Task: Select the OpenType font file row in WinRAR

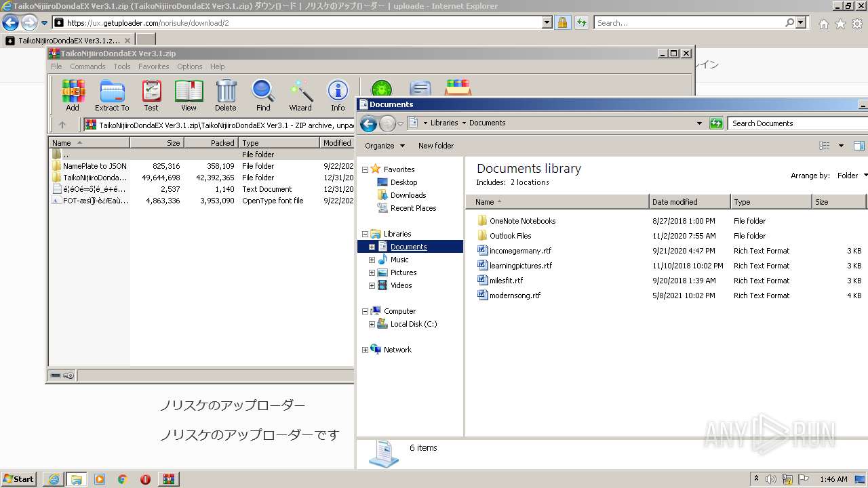Action: (201, 201)
